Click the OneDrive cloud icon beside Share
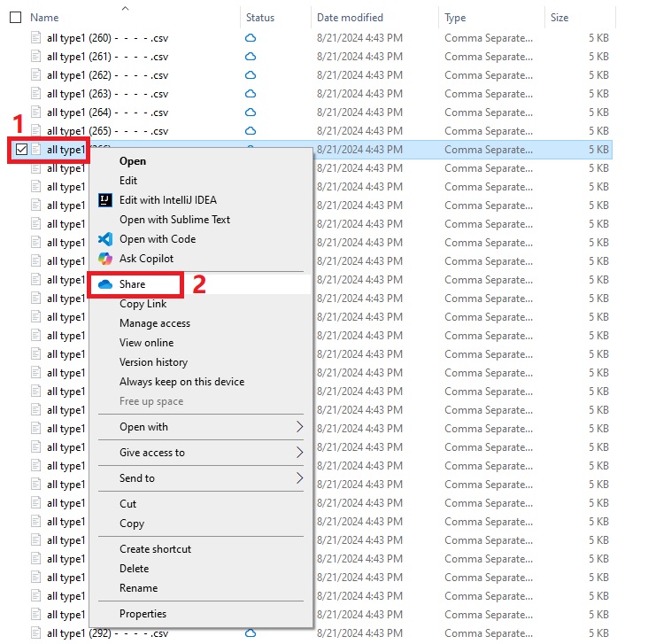 pos(105,284)
